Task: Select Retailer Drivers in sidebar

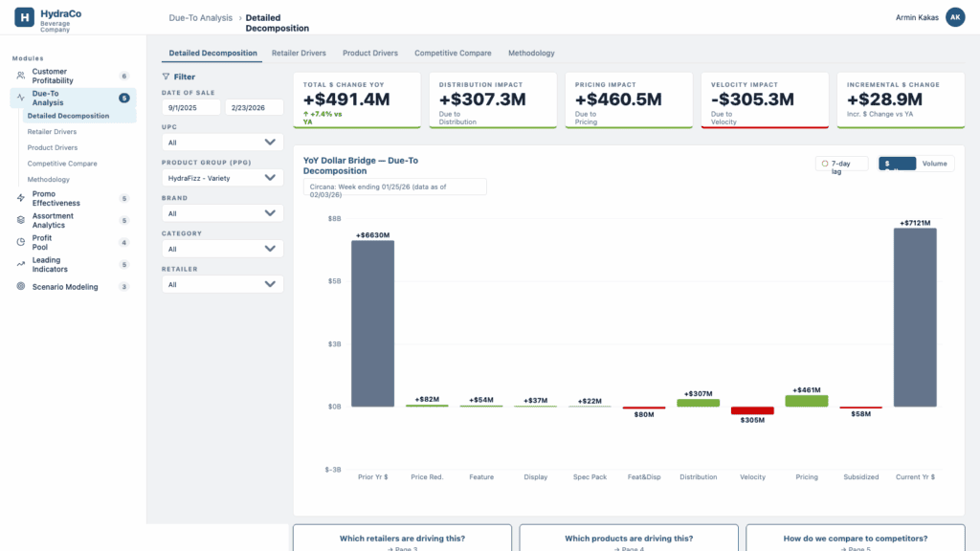Action: (79, 132)
